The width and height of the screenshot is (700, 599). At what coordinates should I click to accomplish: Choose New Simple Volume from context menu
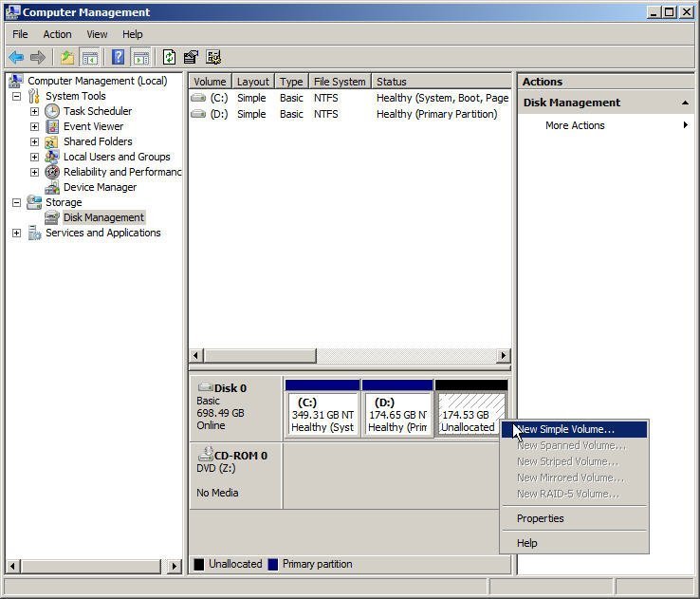click(x=565, y=429)
